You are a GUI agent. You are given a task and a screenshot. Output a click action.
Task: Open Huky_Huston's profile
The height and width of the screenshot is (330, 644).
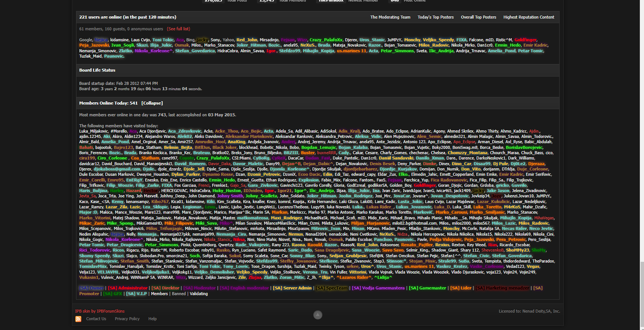(226, 191)
